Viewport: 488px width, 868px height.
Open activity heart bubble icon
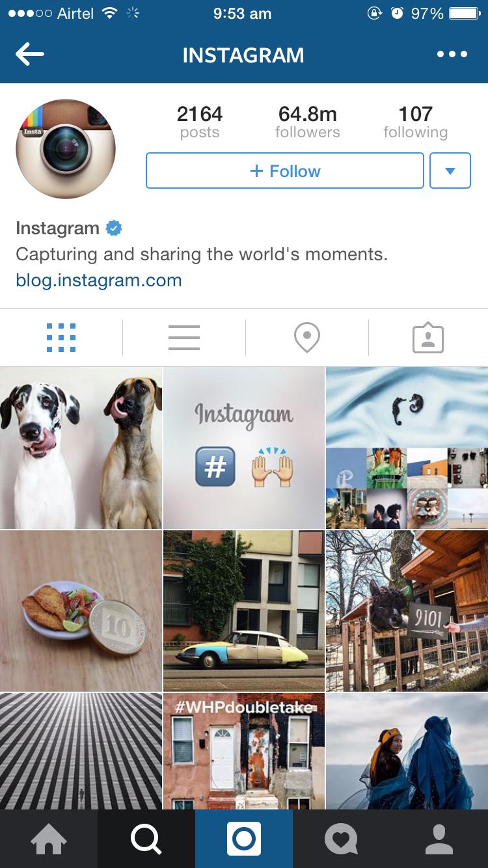coord(342,839)
